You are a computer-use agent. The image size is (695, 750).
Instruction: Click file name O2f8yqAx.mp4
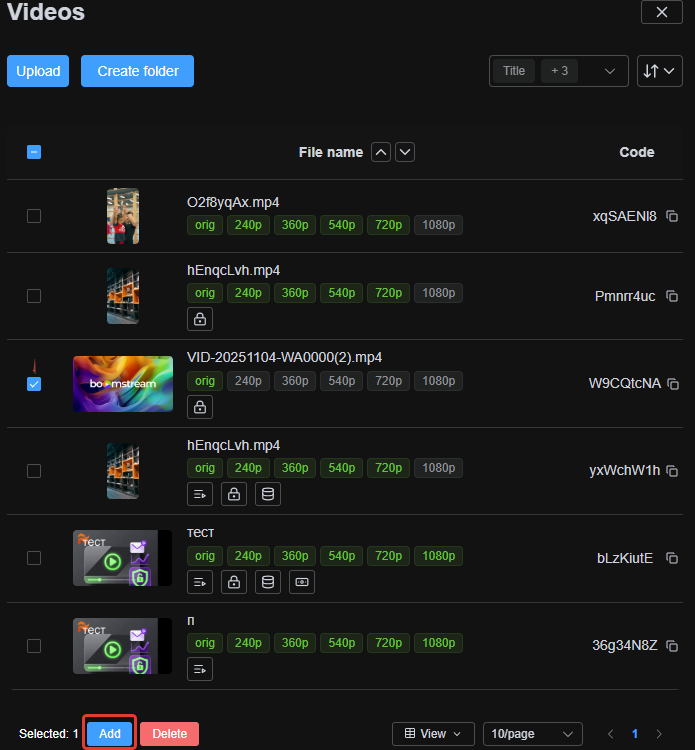pyautogui.click(x=233, y=202)
